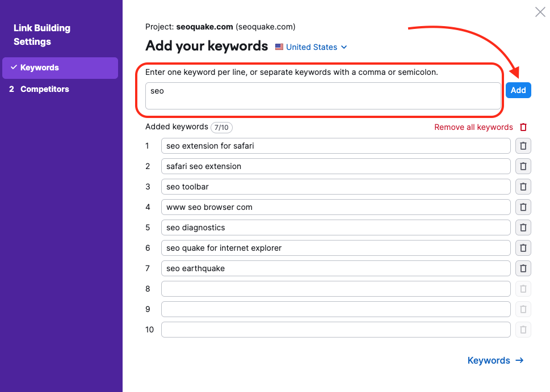Delete the "www seo browser com" keyword
This screenshot has height=392, width=550.
[x=523, y=207]
